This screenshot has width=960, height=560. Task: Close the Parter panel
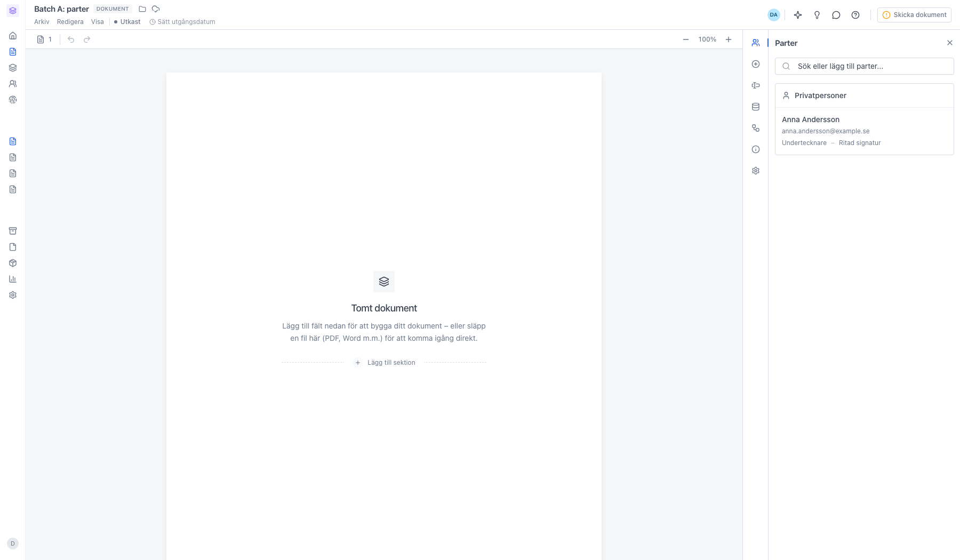[950, 43]
